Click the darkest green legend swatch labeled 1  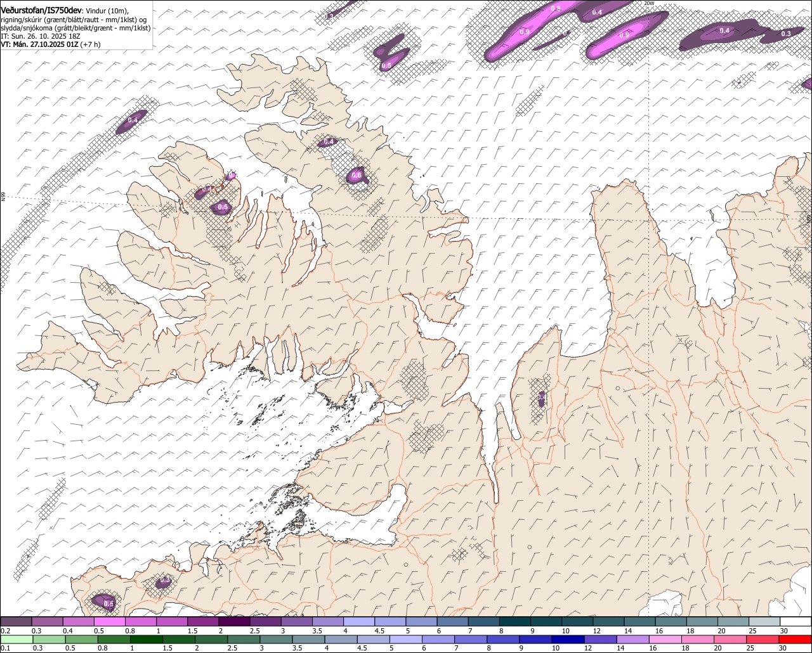tap(147, 639)
